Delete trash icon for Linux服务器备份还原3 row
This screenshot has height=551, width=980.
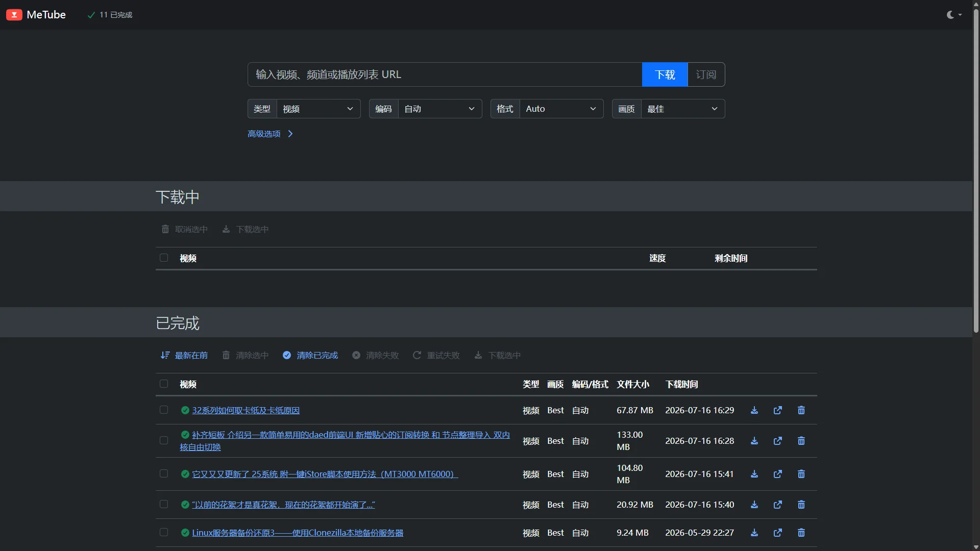pos(801,533)
